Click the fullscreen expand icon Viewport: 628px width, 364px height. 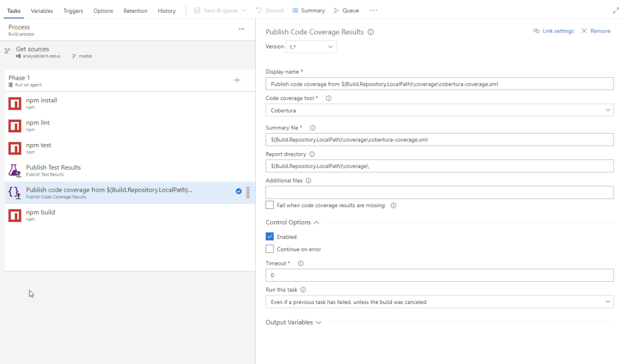[616, 10]
